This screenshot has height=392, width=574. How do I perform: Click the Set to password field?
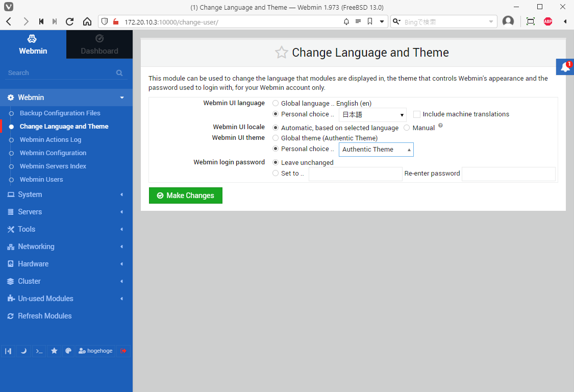point(356,174)
